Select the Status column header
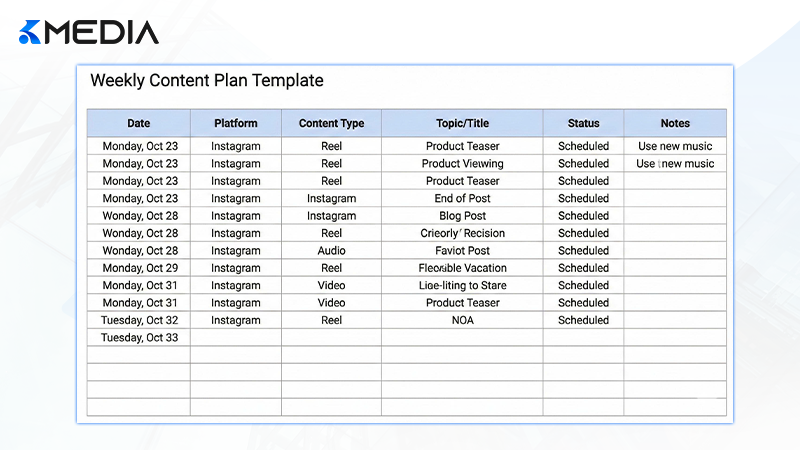The width and height of the screenshot is (800, 450). coord(583,123)
